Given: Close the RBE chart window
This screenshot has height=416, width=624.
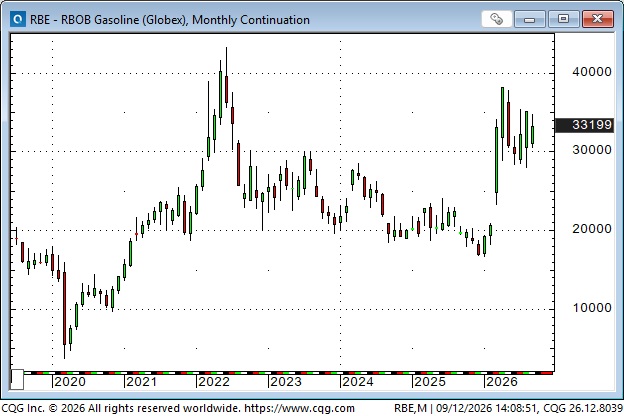Looking at the screenshot, I should (598, 19).
